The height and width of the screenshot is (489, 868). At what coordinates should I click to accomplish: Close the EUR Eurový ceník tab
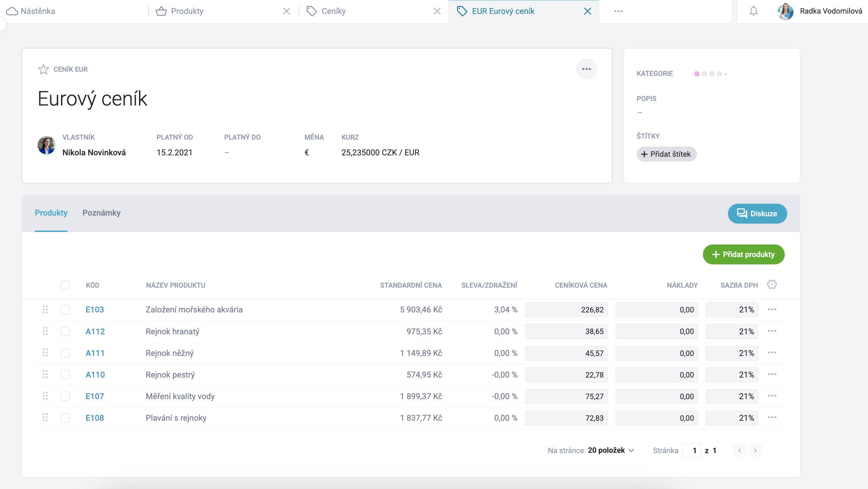click(588, 11)
